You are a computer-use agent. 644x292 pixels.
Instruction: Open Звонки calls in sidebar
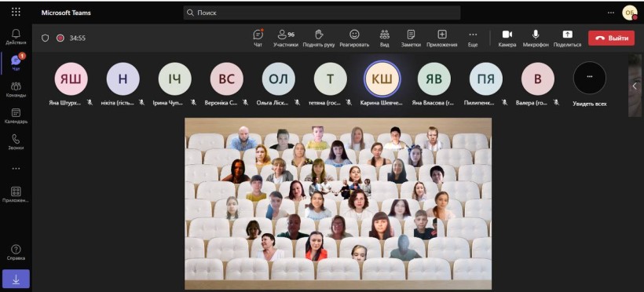click(16, 142)
